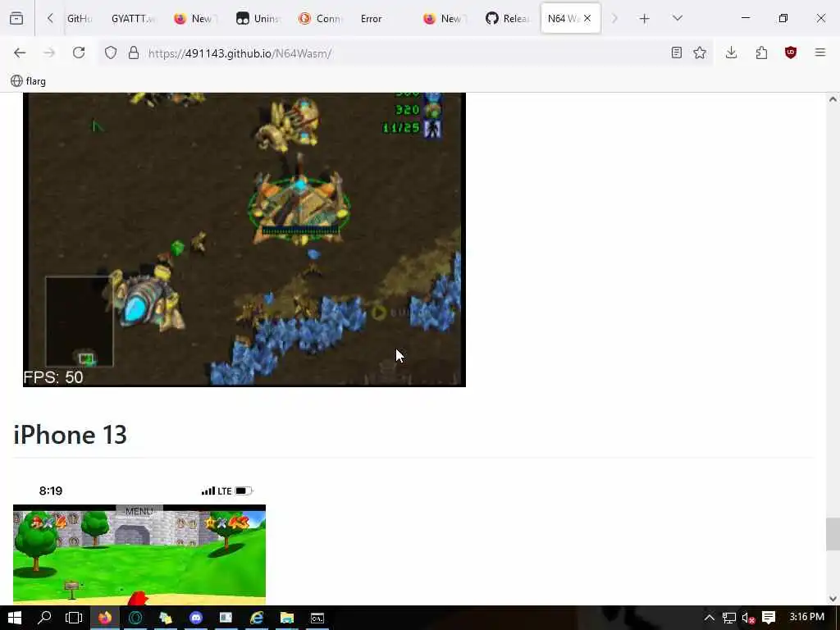Click the Firefox taskbar icon
The height and width of the screenshot is (630, 840).
coord(105,619)
